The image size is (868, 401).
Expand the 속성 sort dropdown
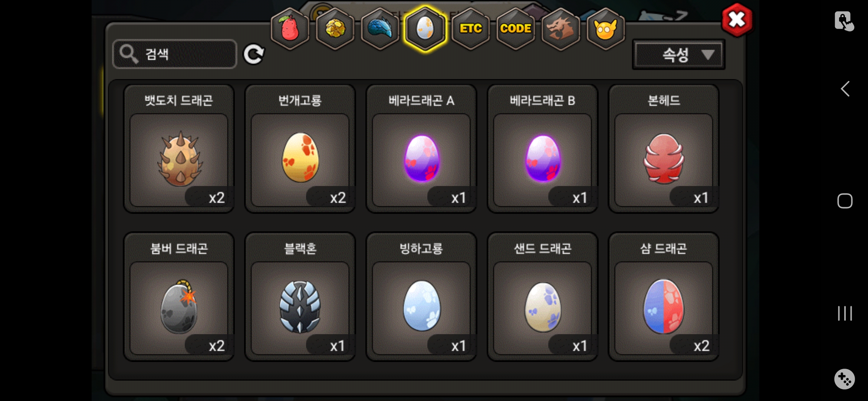point(678,55)
